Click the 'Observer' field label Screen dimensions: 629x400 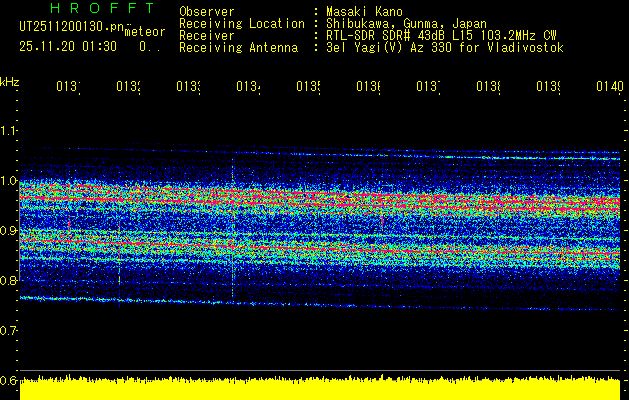click(x=207, y=12)
